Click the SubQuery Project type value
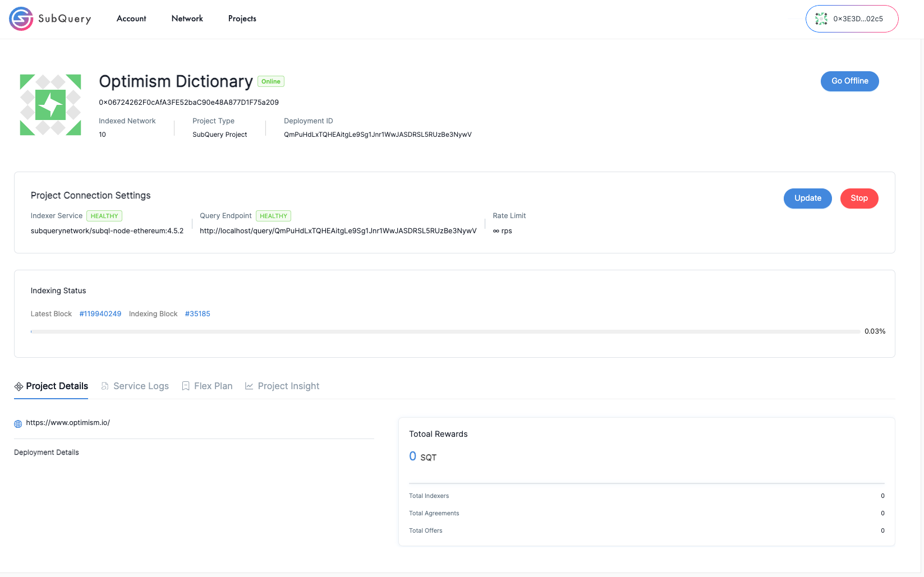Image resolution: width=924 pixels, height=577 pixels. point(220,135)
